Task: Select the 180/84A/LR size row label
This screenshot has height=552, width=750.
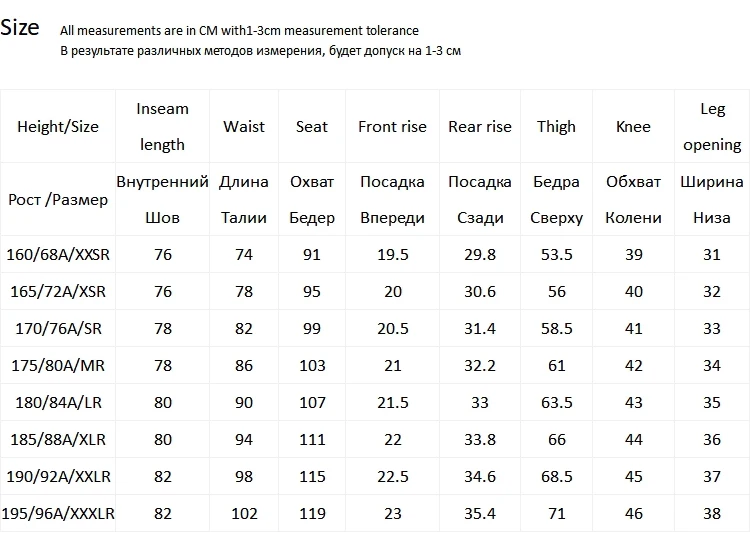Action: click(x=58, y=403)
